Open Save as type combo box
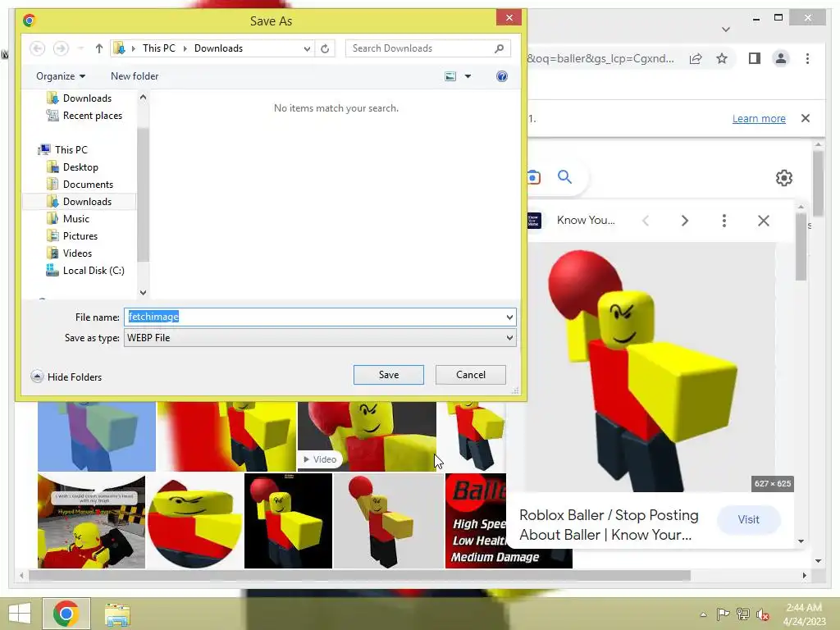Screen dimensions: 840x630 tap(320, 337)
